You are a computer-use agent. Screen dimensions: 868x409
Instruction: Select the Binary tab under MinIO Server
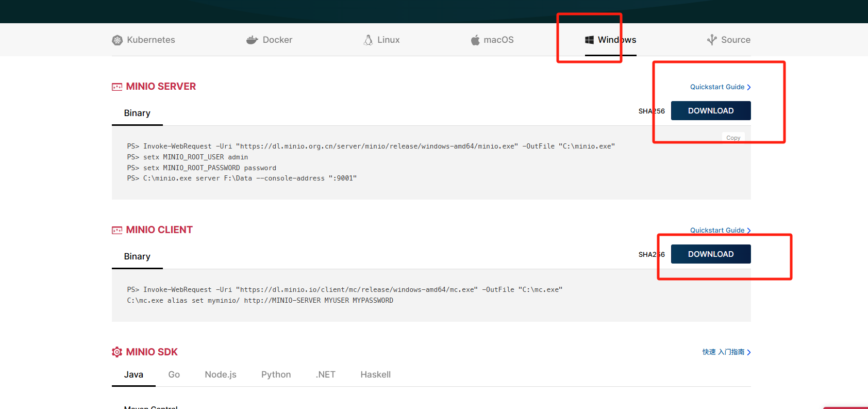[x=137, y=113]
